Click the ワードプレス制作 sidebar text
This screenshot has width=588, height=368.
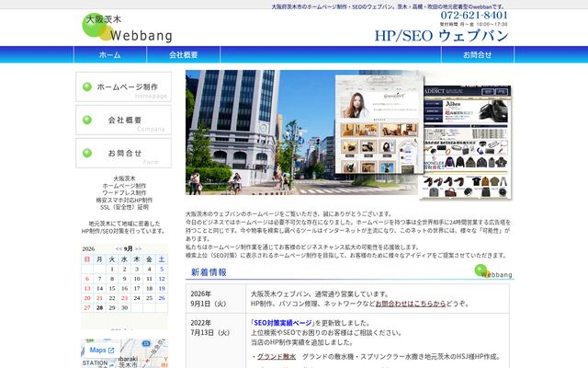click(124, 192)
